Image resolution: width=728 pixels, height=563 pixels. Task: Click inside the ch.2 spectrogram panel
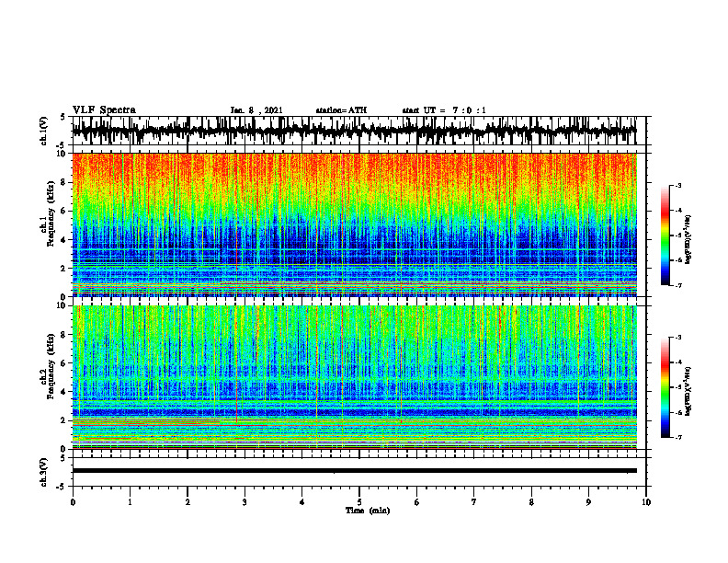coord(354,377)
